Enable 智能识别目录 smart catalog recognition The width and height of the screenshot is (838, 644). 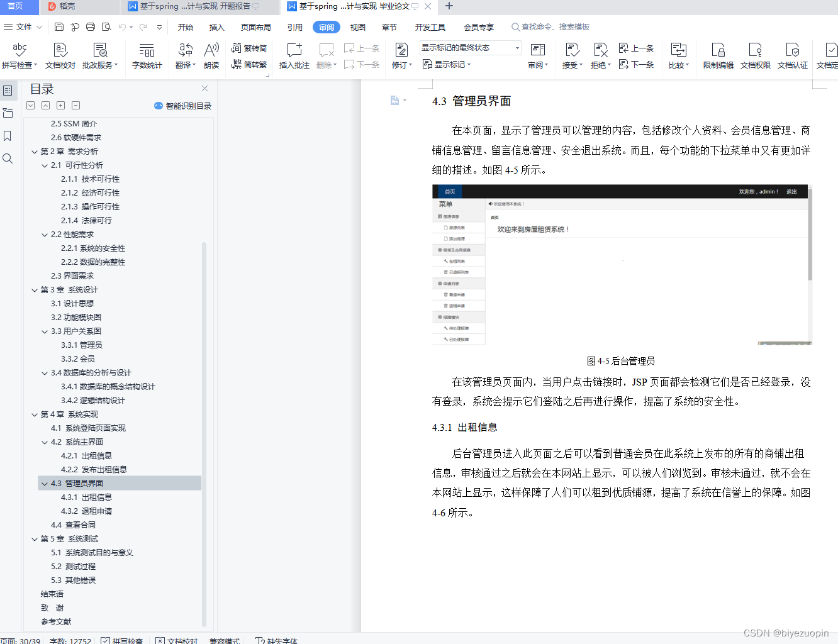[182, 105]
